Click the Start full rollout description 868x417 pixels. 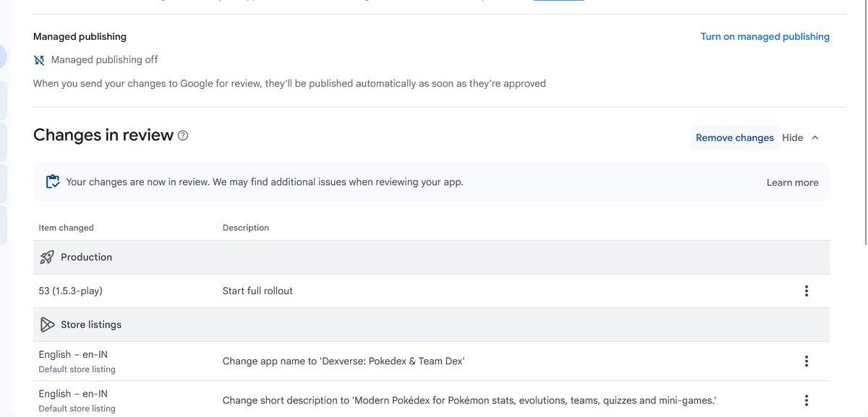click(x=258, y=291)
